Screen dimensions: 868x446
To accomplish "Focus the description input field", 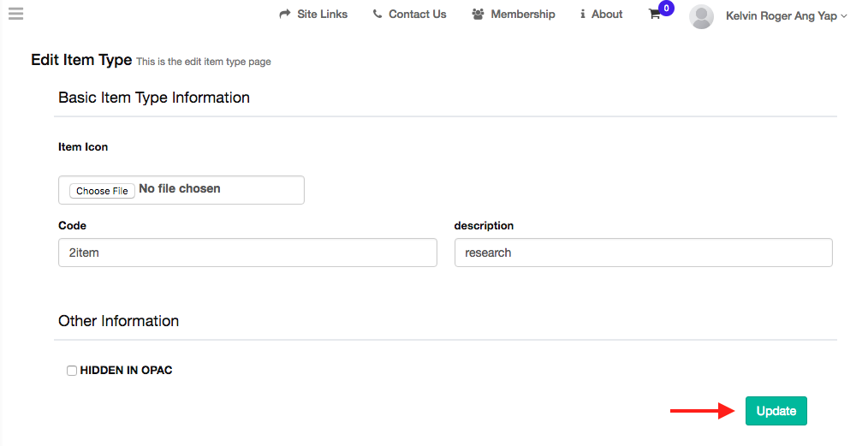I will 643,253.
